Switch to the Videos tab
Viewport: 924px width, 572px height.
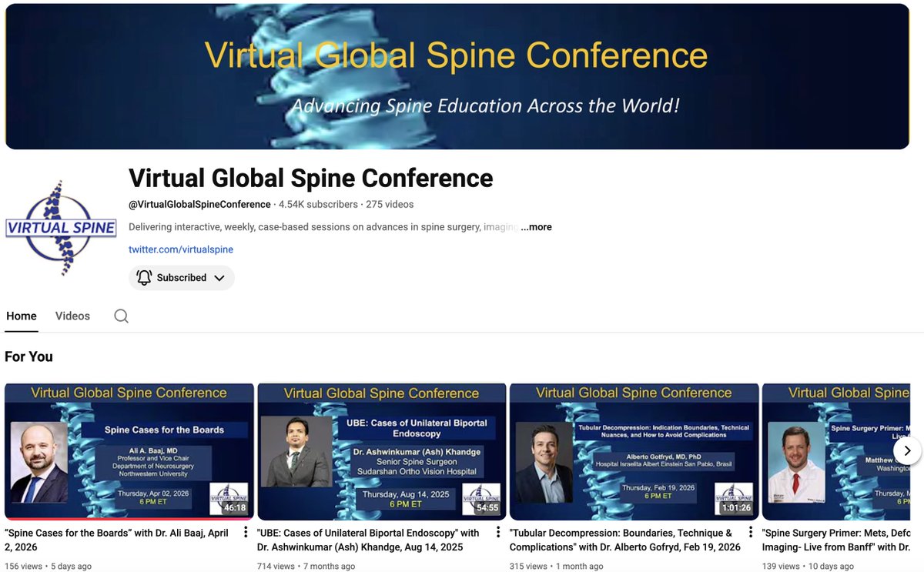tap(72, 316)
